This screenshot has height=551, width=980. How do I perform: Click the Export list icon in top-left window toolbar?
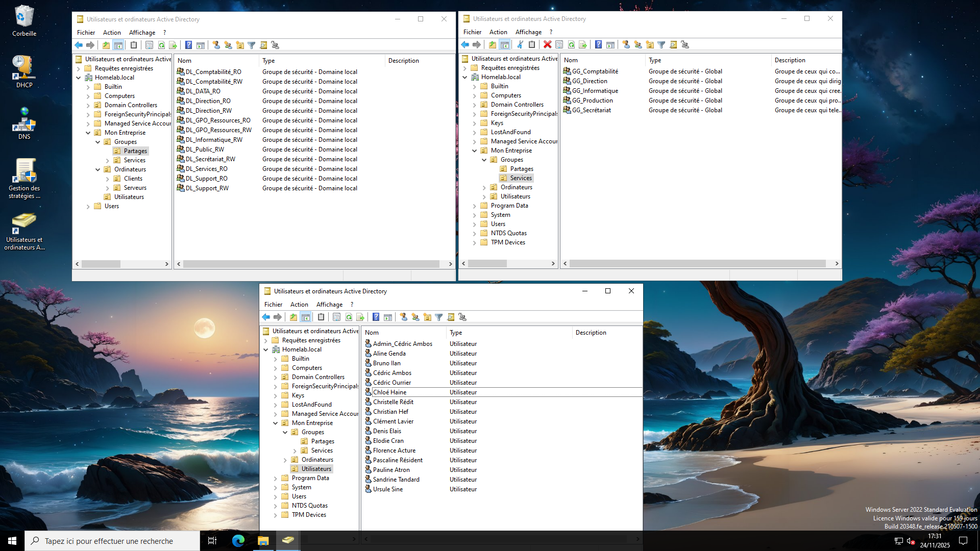tap(173, 45)
